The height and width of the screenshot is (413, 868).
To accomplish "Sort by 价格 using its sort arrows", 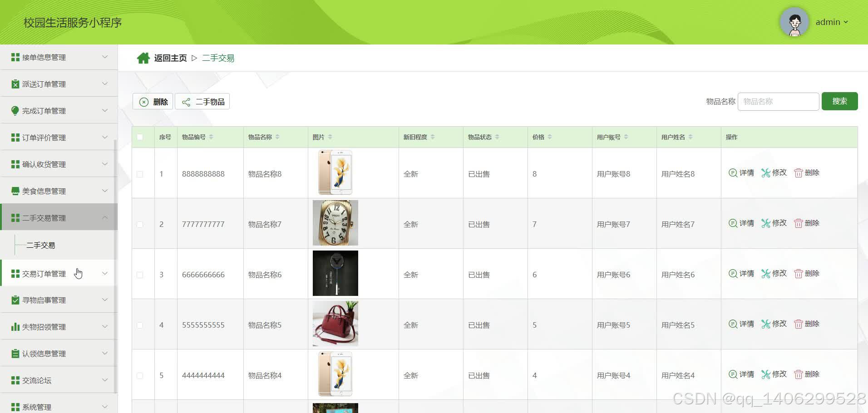I will click(x=550, y=137).
